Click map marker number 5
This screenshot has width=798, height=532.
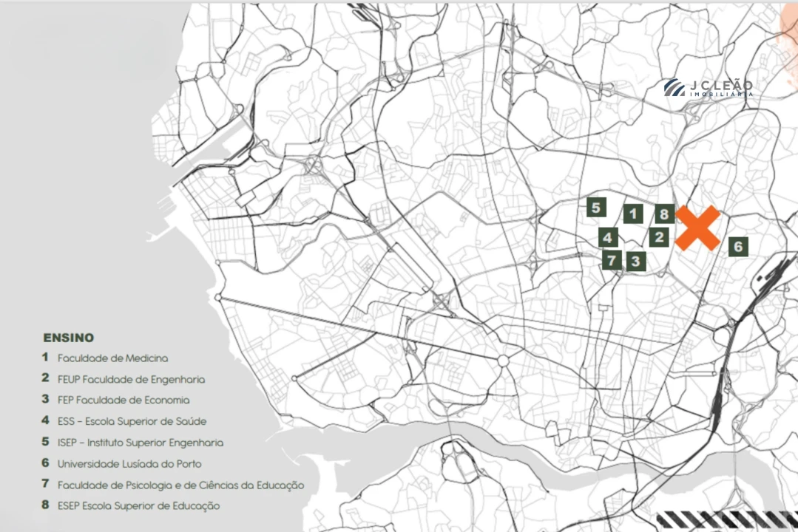coord(597,208)
